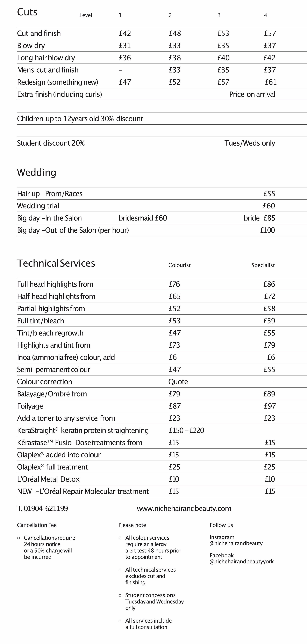Click the Cut and finish row label
This screenshot has height=644, width=307.
39,33
